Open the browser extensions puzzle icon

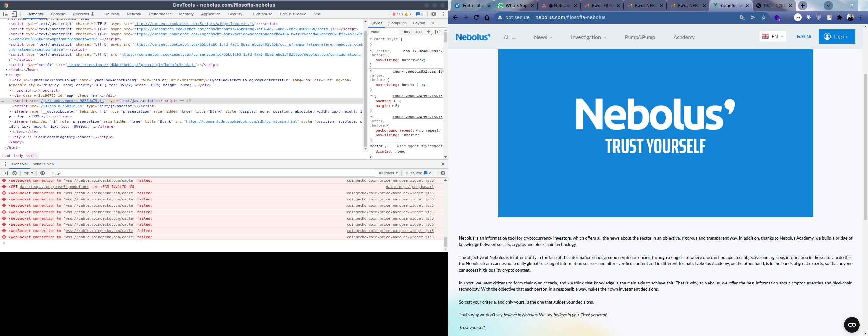[840, 17]
